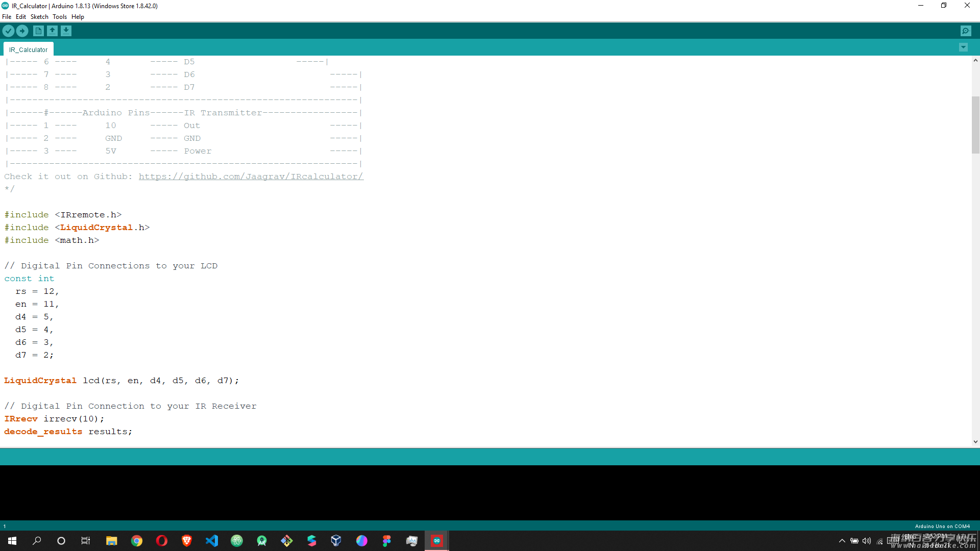This screenshot has height=551, width=980.
Task: Open the File menu
Action: [7, 17]
